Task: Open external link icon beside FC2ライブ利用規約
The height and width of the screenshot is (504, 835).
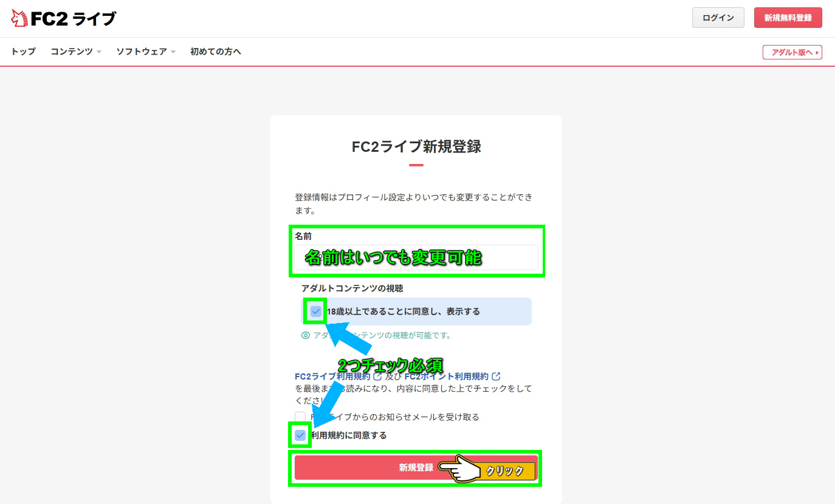Action: (x=377, y=376)
